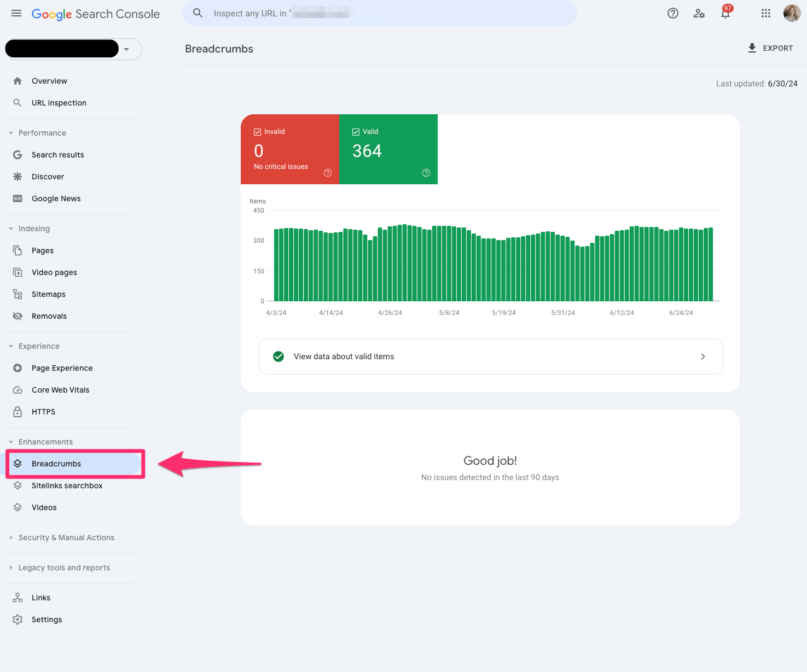Click the Inspect any URL search field
807x672 pixels.
[380, 13]
